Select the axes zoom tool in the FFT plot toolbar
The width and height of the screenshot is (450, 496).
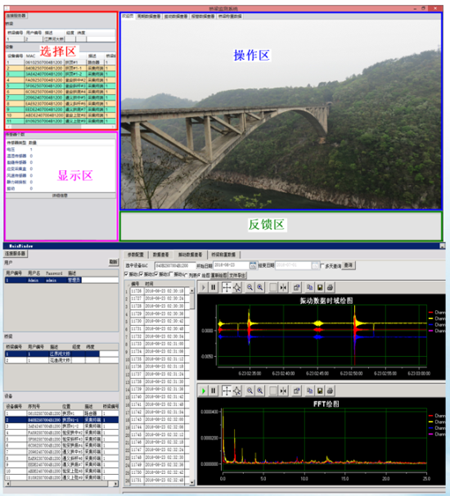tap(237, 391)
